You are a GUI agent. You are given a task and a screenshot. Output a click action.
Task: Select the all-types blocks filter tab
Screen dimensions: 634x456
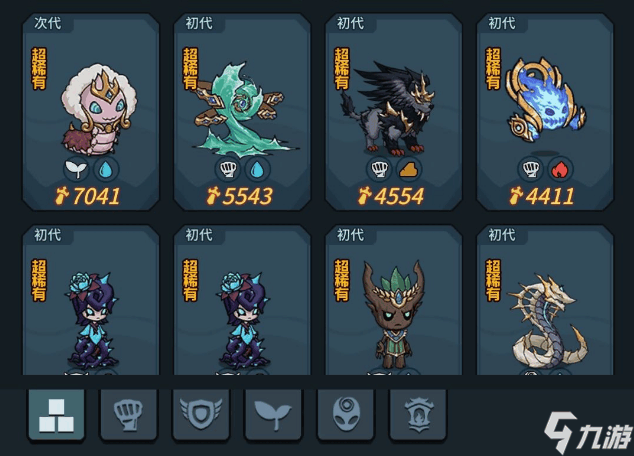(x=56, y=415)
